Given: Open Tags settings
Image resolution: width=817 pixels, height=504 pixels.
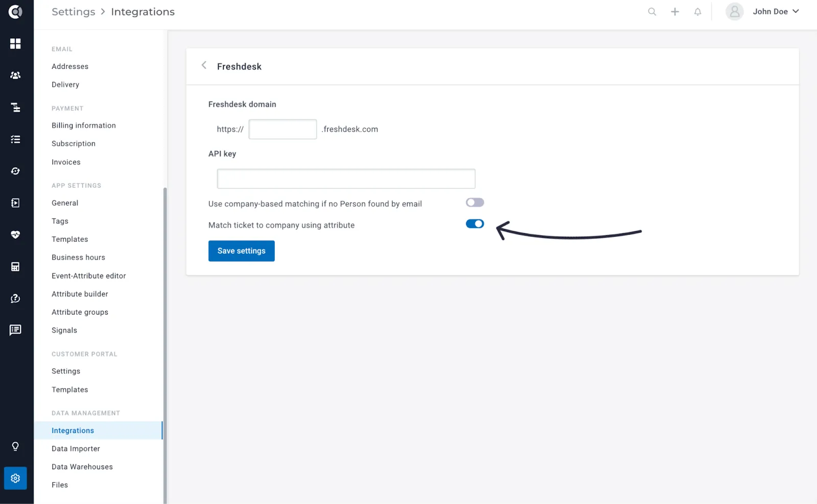Looking at the screenshot, I should click(x=60, y=221).
